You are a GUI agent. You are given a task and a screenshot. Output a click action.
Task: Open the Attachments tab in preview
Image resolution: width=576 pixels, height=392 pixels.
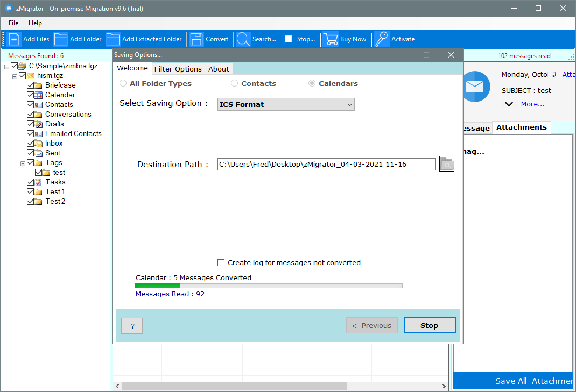pyautogui.click(x=521, y=127)
